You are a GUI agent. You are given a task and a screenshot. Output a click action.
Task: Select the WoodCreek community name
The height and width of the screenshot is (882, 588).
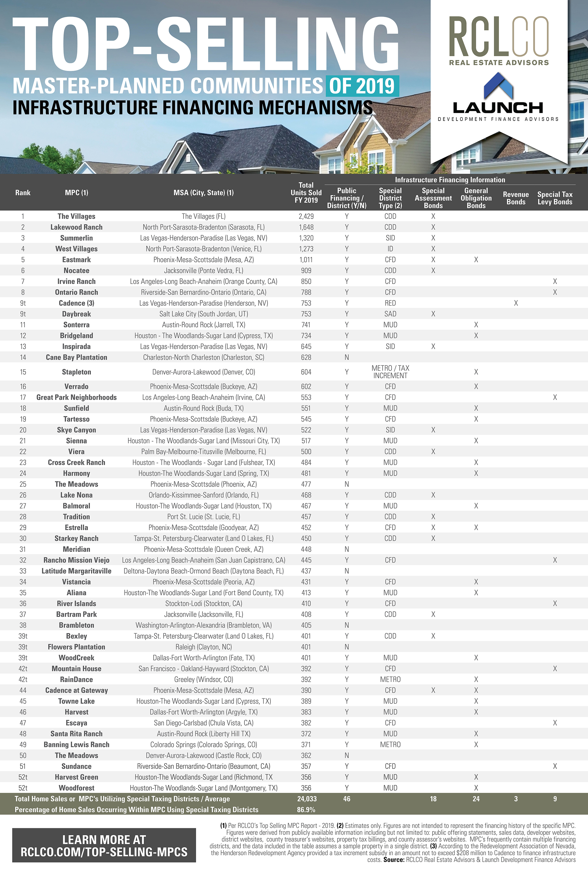pos(76,658)
